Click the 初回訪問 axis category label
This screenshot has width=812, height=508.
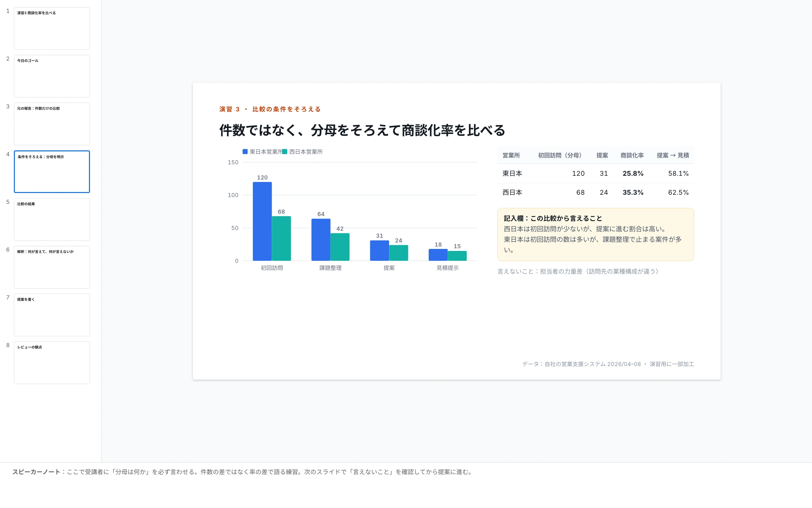coord(272,268)
